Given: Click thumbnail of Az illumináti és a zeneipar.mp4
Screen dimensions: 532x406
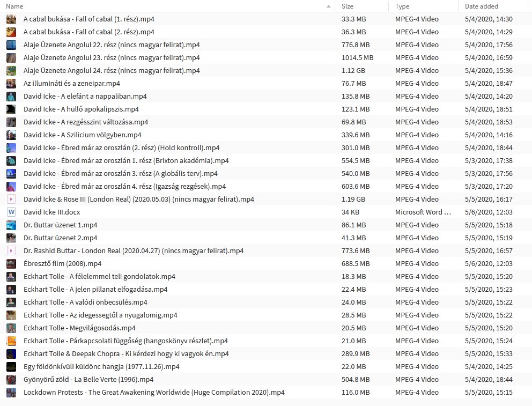Looking at the screenshot, I should [11, 84].
